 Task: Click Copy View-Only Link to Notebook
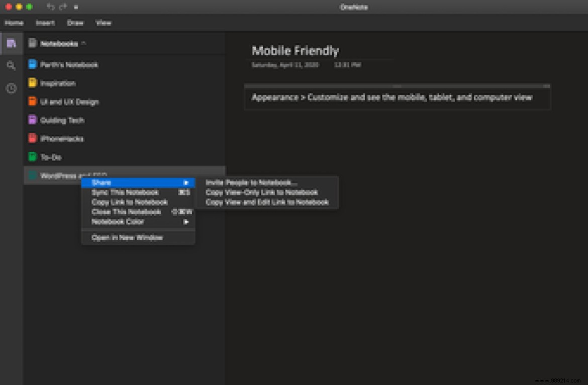pyautogui.click(x=262, y=192)
